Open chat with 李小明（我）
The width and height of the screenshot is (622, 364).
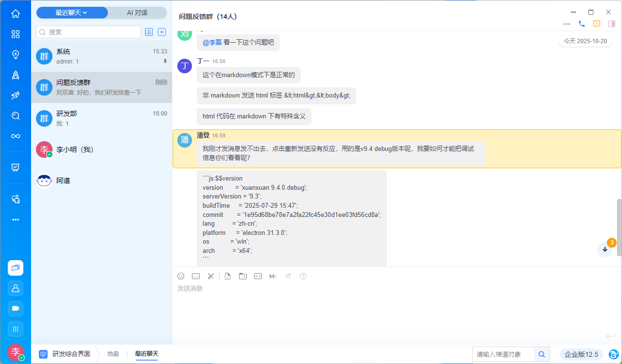[102, 149]
